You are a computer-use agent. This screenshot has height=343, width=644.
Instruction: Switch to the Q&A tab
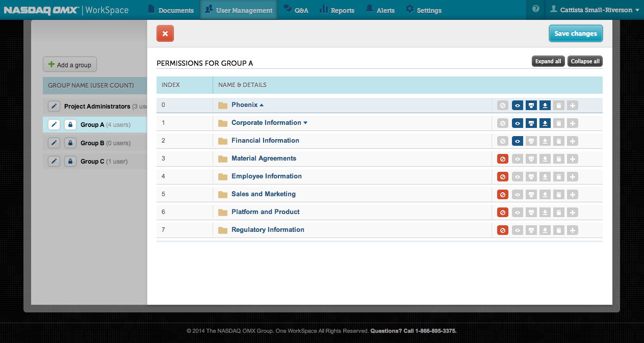[296, 10]
